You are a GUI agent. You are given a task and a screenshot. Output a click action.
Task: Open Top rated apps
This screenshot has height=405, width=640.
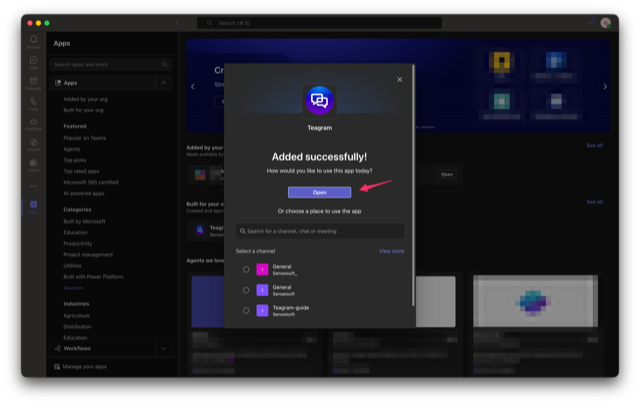[x=81, y=171]
